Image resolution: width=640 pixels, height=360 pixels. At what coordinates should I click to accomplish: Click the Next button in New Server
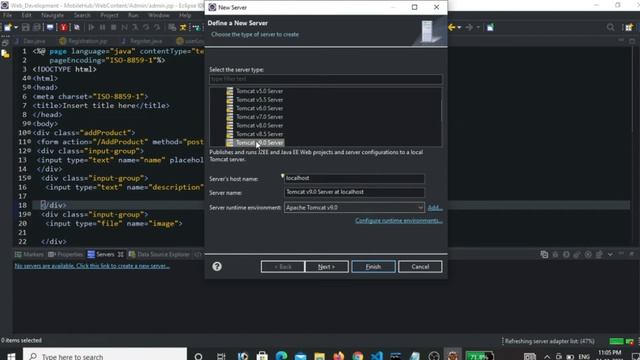327,267
